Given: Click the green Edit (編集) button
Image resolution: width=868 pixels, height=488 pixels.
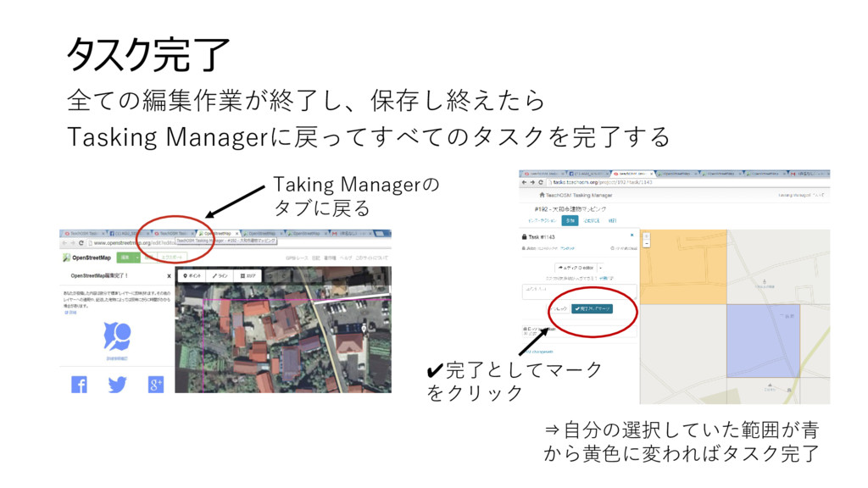Looking at the screenshot, I should point(125,258).
